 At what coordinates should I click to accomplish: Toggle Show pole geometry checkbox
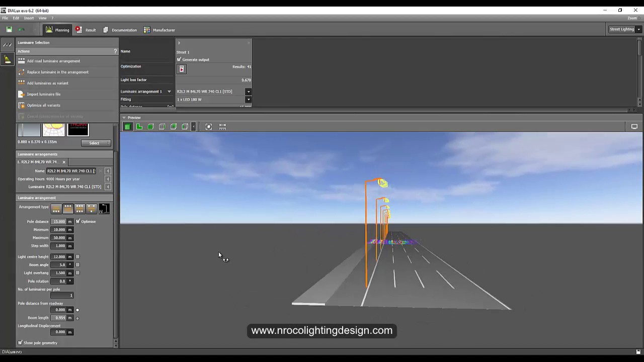pyautogui.click(x=20, y=343)
